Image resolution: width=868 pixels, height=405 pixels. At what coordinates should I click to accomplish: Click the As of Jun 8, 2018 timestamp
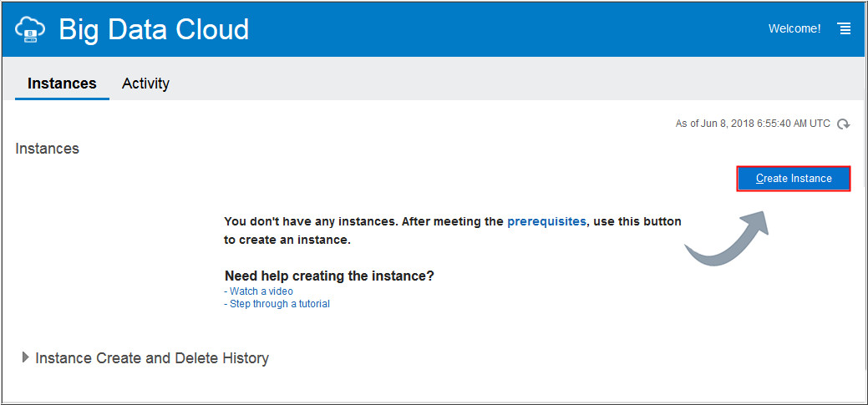pos(753,124)
